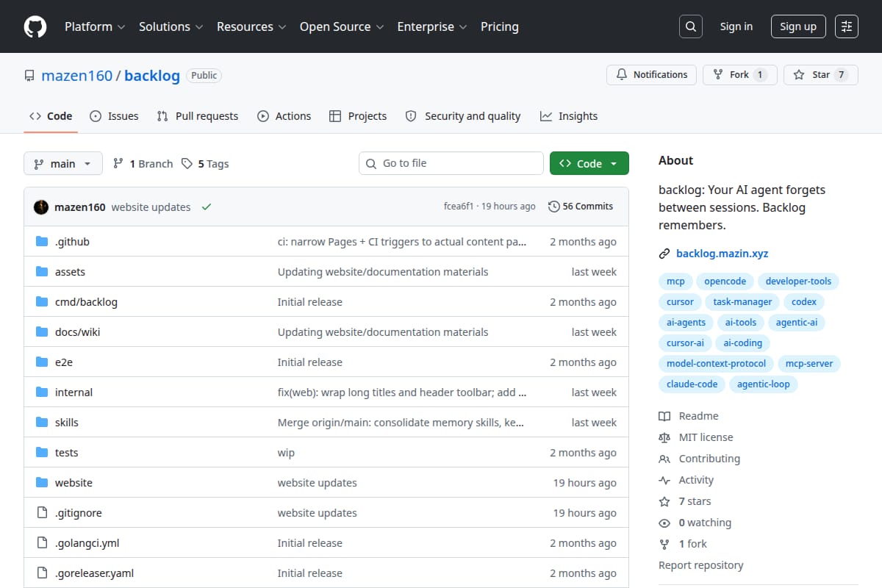
Task: Expand the Open Source menu
Action: (x=342, y=26)
